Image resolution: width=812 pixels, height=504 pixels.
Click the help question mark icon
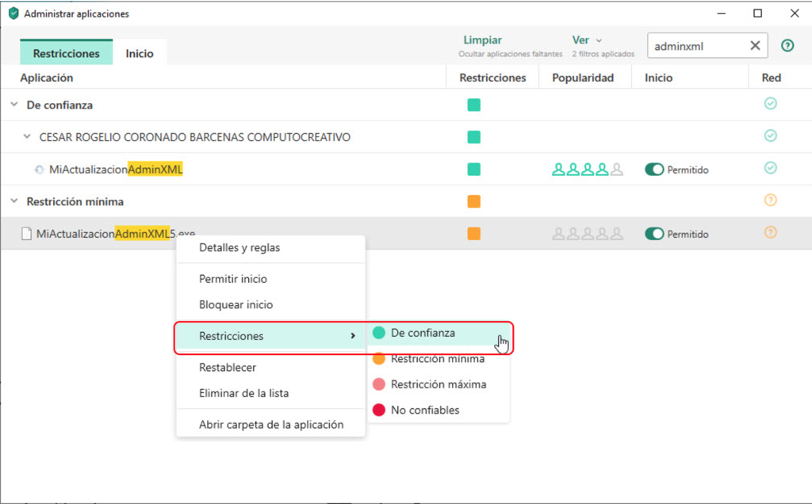pyautogui.click(x=787, y=46)
